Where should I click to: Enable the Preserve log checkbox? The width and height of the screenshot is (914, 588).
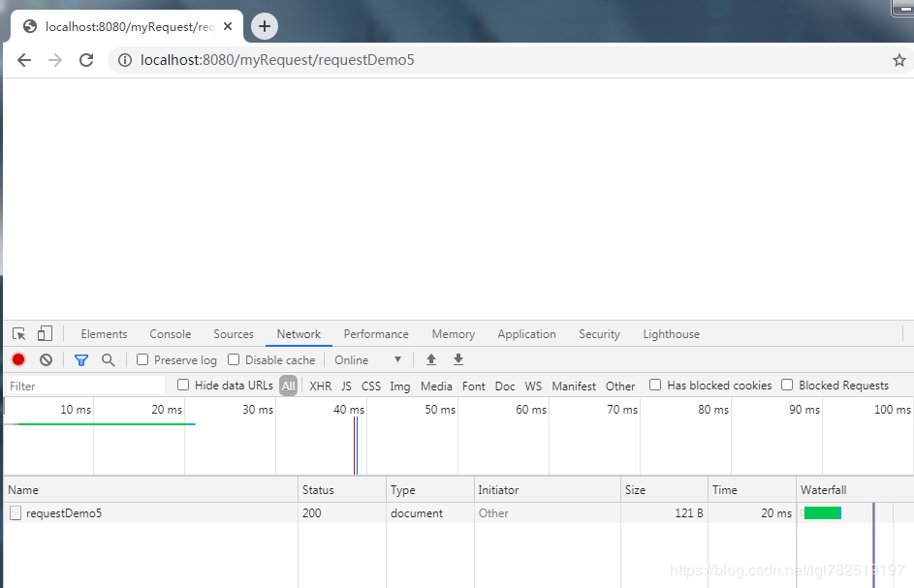click(142, 360)
